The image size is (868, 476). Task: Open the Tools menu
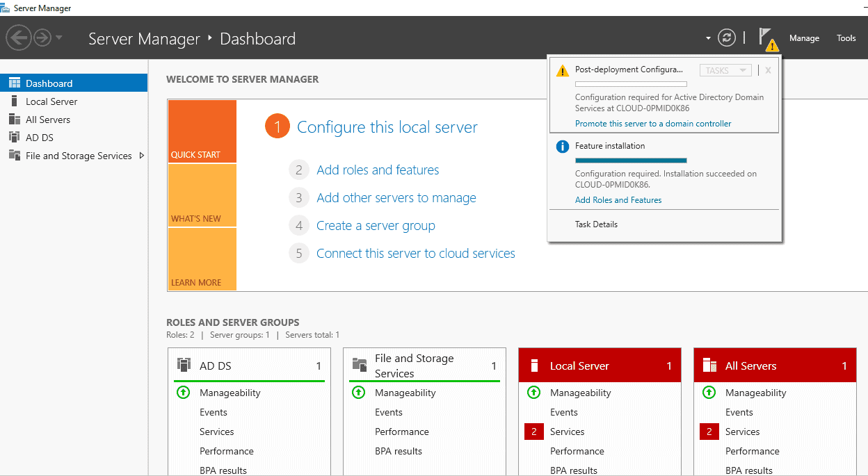pyautogui.click(x=846, y=38)
